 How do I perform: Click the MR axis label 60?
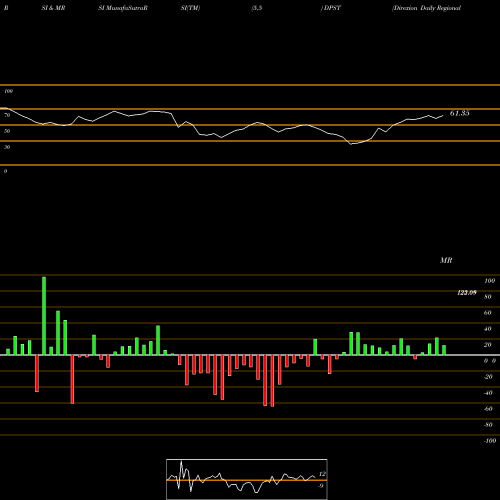[x=488, y=313]
